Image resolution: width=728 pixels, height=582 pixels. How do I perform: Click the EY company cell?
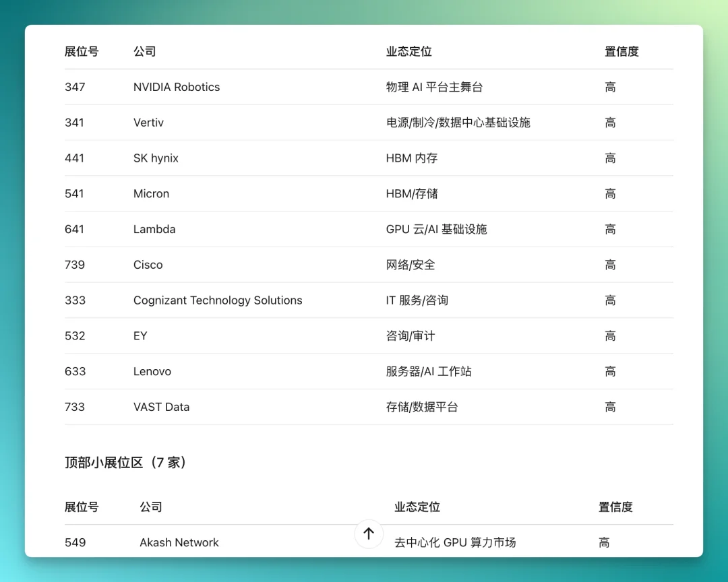tap(140, 336)
